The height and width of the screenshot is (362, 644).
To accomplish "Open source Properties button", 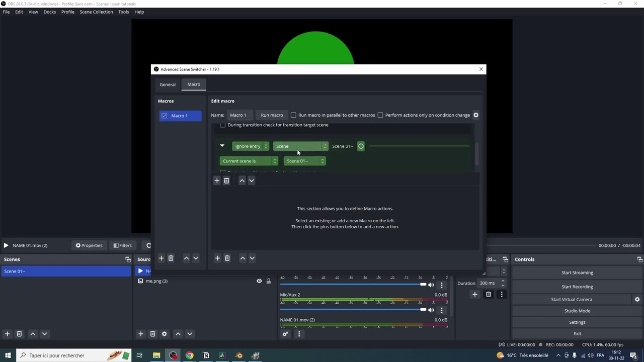I will (x=89, y=245).
